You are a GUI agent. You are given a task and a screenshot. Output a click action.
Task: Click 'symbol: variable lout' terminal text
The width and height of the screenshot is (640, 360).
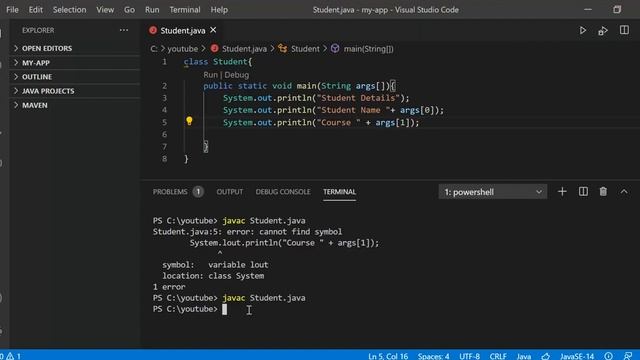tap(215, 265)
